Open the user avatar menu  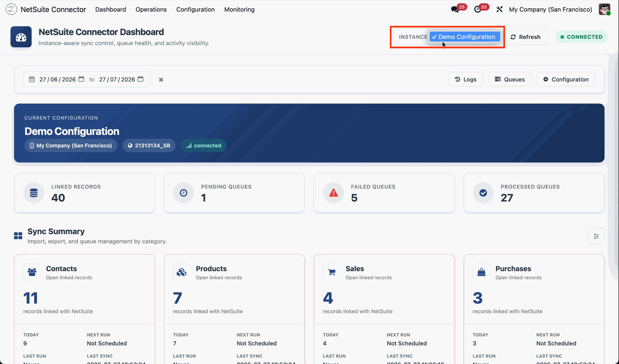pos(604,9)
